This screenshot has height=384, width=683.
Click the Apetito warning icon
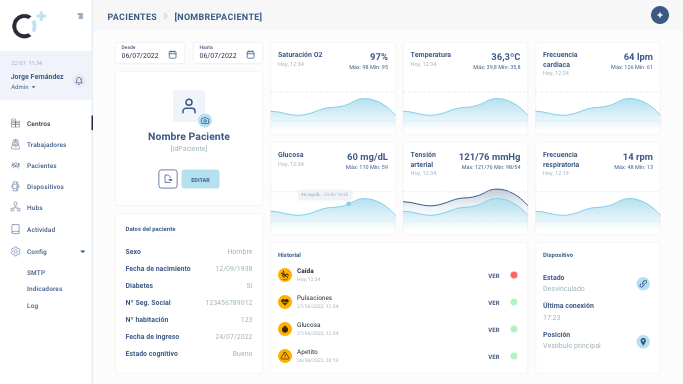[285, 356]
